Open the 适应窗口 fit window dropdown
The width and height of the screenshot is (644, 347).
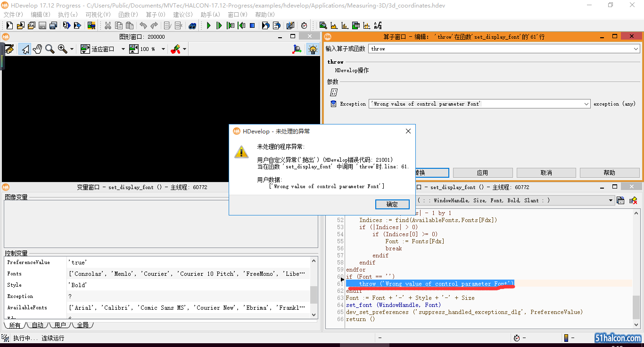[x=123, y=49]
